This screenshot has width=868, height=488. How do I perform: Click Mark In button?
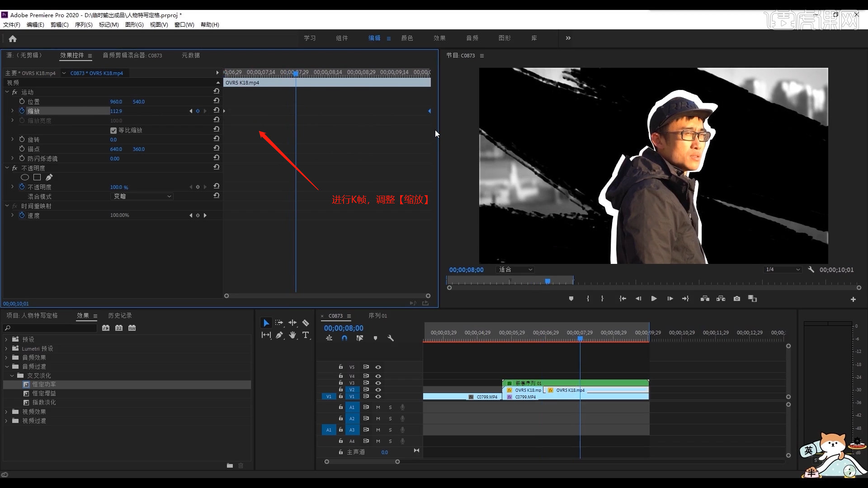click(588, 299)
